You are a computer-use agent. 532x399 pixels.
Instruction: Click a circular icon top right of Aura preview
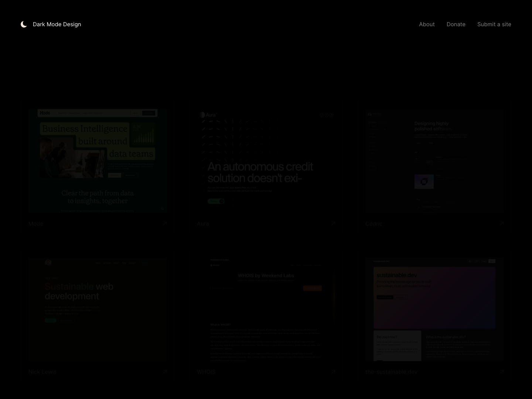(327, 115)
